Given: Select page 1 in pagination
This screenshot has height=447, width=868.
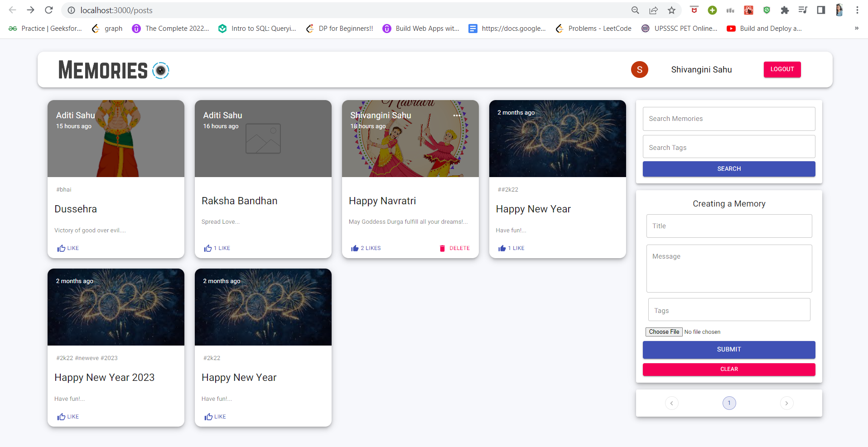Looking at the screenshot, I should pos(729,403).
